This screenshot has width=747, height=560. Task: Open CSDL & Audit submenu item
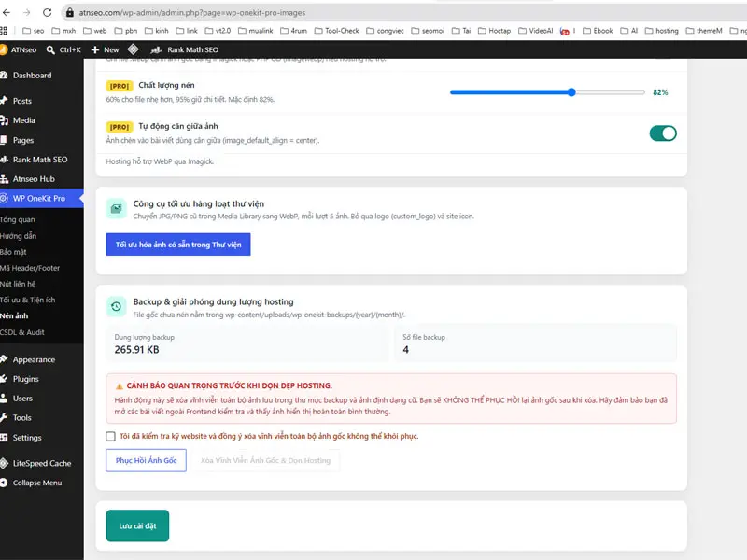click(22, 332)
